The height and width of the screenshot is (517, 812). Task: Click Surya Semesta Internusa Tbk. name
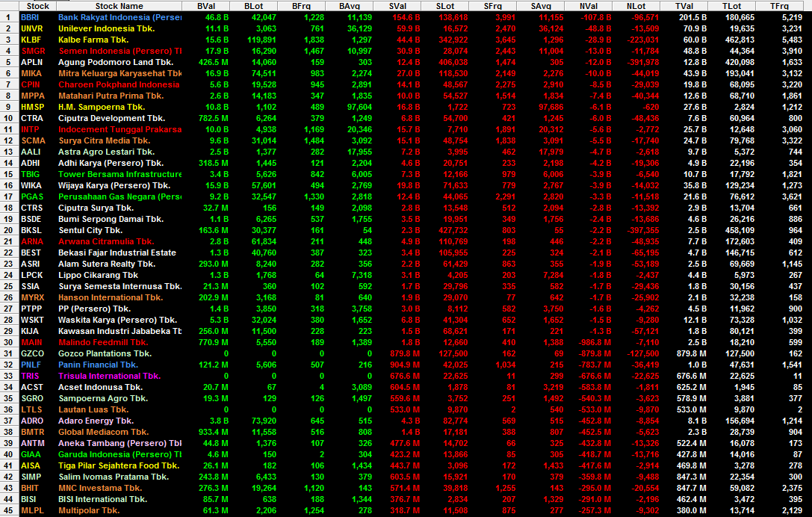[x=120, y=286]
